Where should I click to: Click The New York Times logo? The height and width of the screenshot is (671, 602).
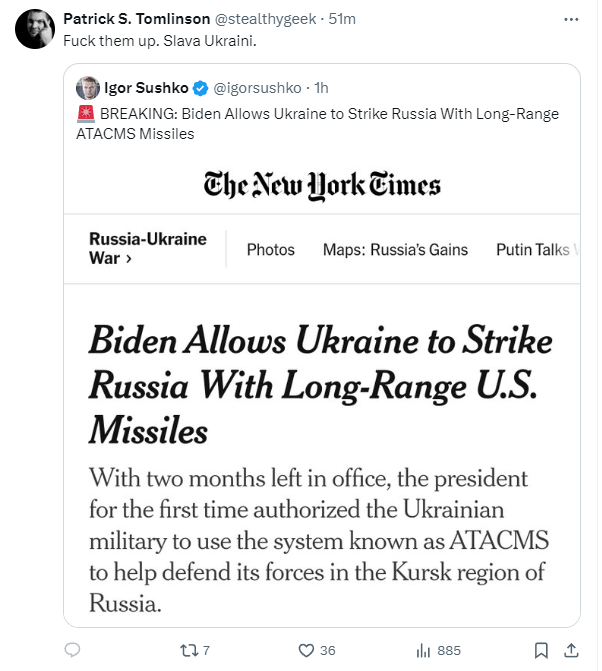tap(322, 185)
